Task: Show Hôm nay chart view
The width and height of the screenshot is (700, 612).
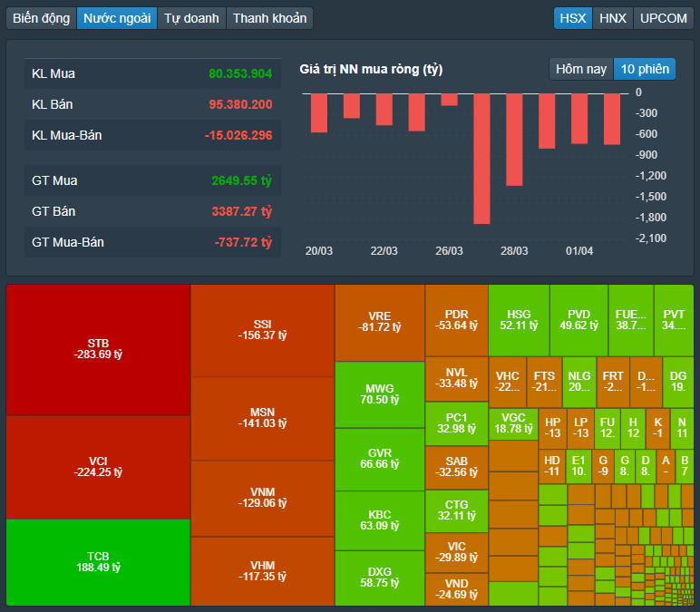Action: tap(581, 69)
